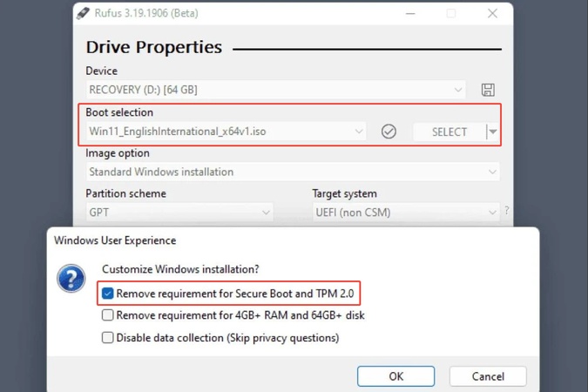
Task: Click the blue question mark dialog icon
Action: [71, 279]
